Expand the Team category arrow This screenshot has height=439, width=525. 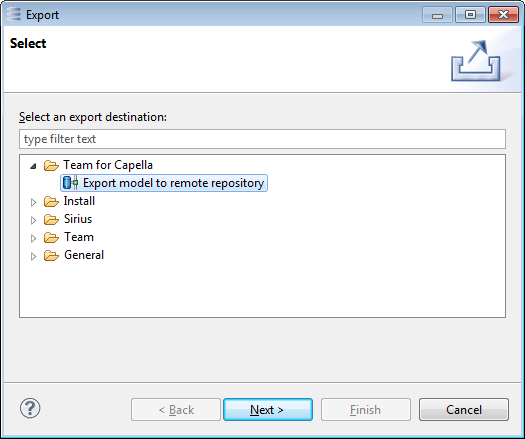pos(33,238)
